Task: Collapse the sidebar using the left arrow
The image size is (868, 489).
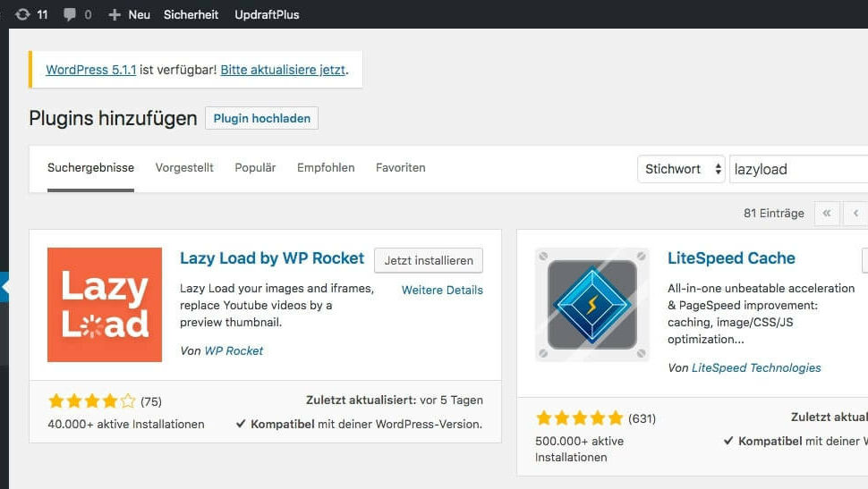Action: tap(4, 287)
